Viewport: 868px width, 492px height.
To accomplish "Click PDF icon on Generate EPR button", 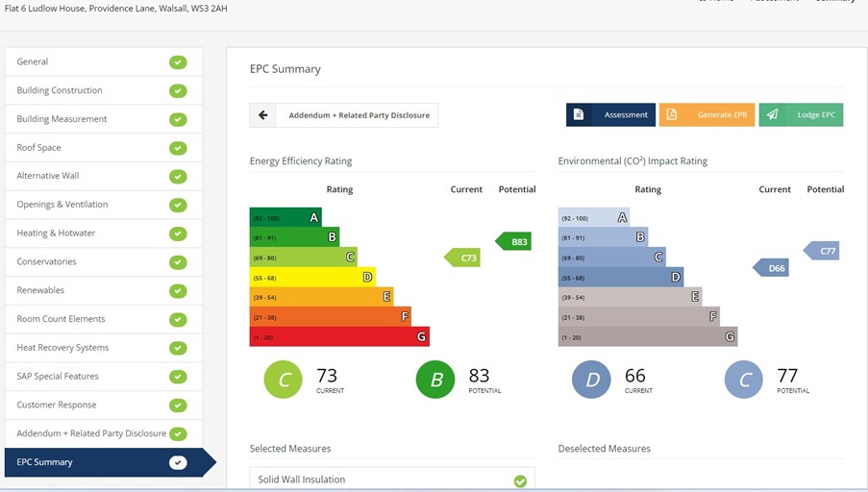I will point(672,114).
